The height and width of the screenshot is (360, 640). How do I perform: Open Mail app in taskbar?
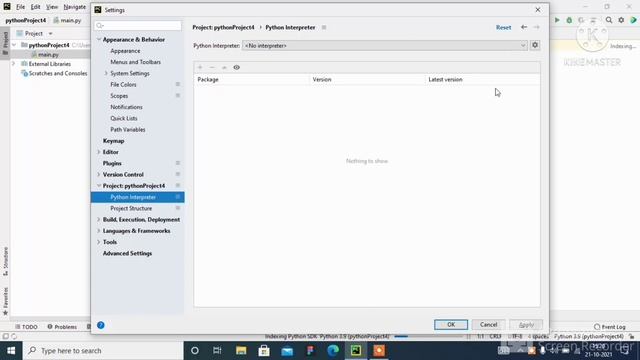point(287,351)
